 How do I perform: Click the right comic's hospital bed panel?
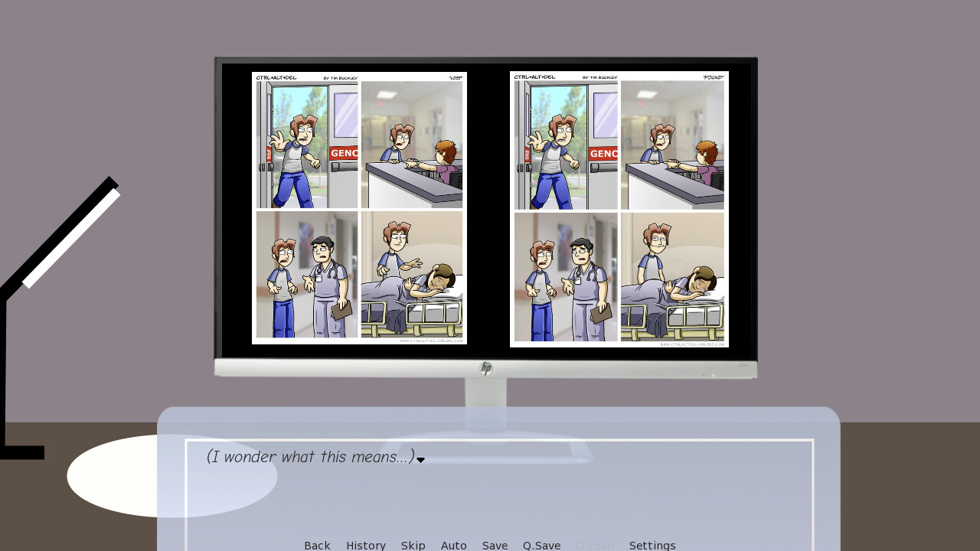672,277
